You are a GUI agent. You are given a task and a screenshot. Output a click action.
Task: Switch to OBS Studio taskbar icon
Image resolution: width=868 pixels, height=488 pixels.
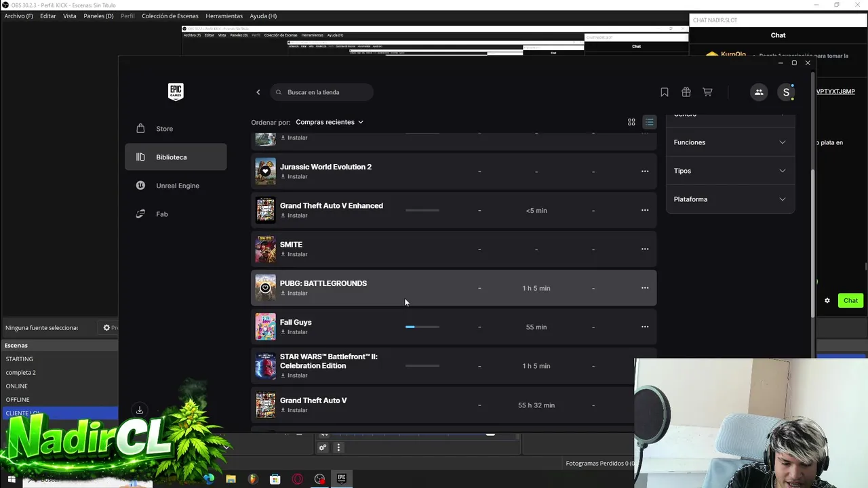tap(319, 479)
